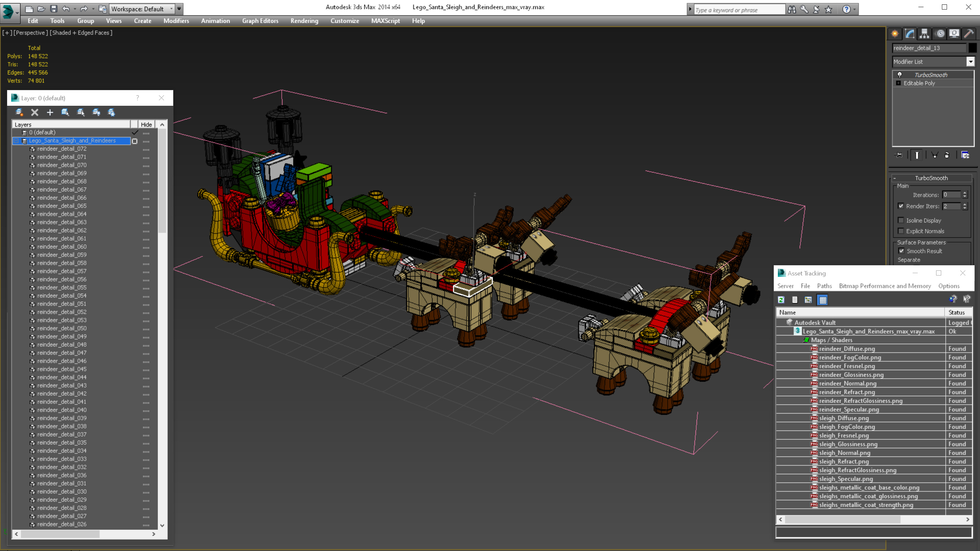The height and width of the screenshot is (551, 980).
Task: Toggle TurboSmooth modifier lightbulb on/off
Action: (x=900, y=75)
